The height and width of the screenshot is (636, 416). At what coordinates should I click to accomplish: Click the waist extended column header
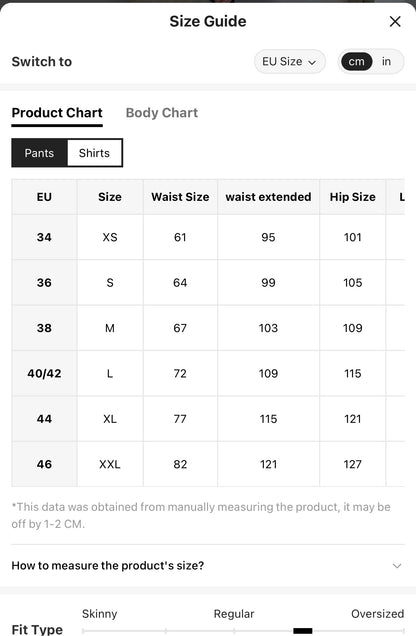[268, 197]
